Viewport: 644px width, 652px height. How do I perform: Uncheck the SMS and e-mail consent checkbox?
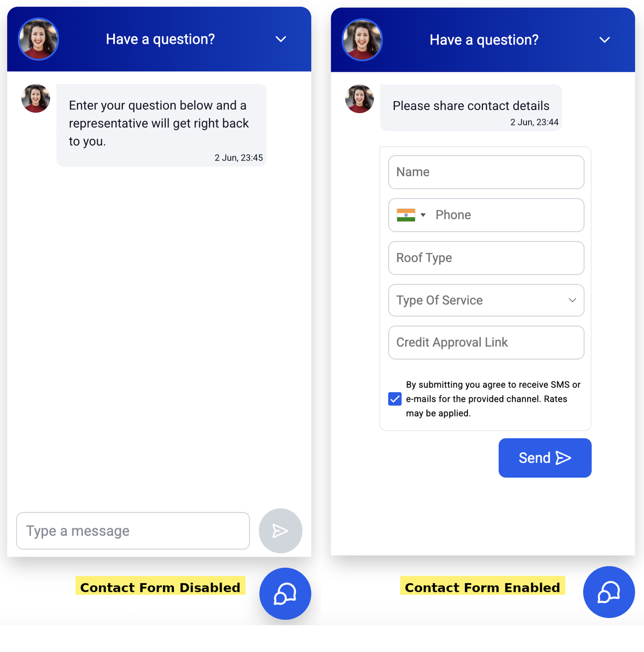click(395, 399)
